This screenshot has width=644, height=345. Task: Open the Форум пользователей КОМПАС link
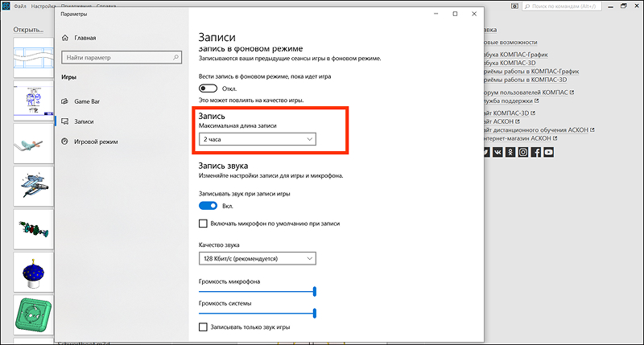[526, 92]
